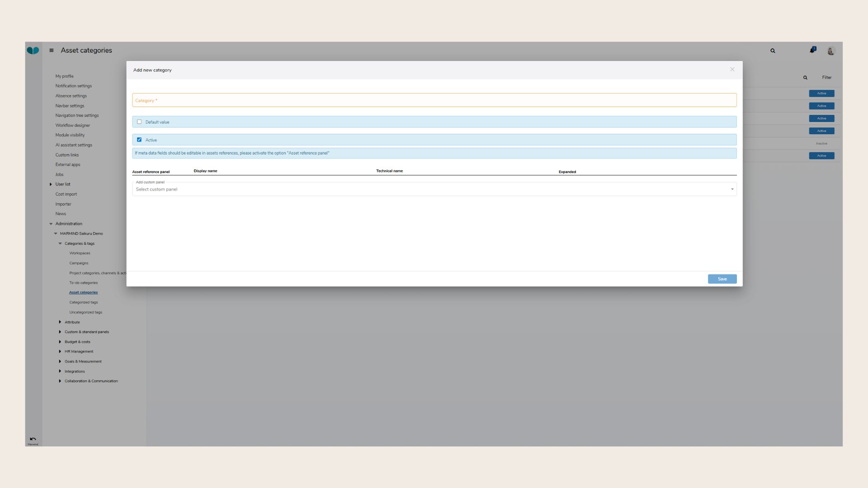
Task: Close the Add new category dialog
Action: [x=732, y=70]
